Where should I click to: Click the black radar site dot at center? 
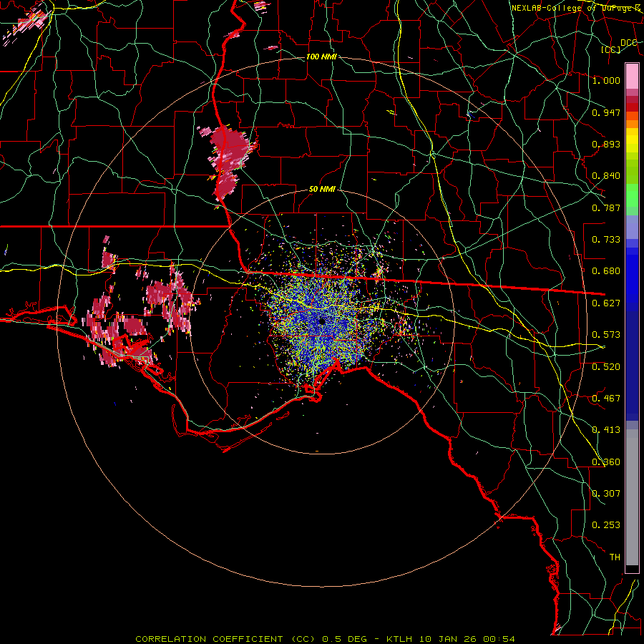(x=322, y=321)
